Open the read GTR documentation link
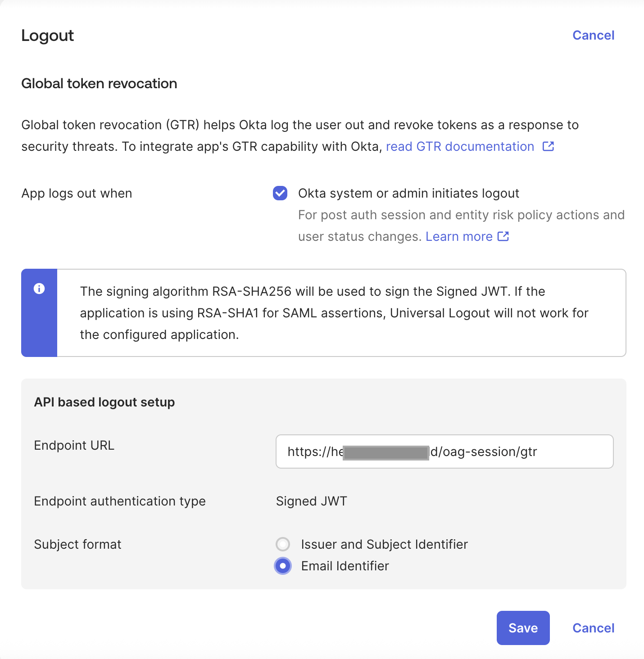This screenshot has width=644, height=659. (459, 146)
